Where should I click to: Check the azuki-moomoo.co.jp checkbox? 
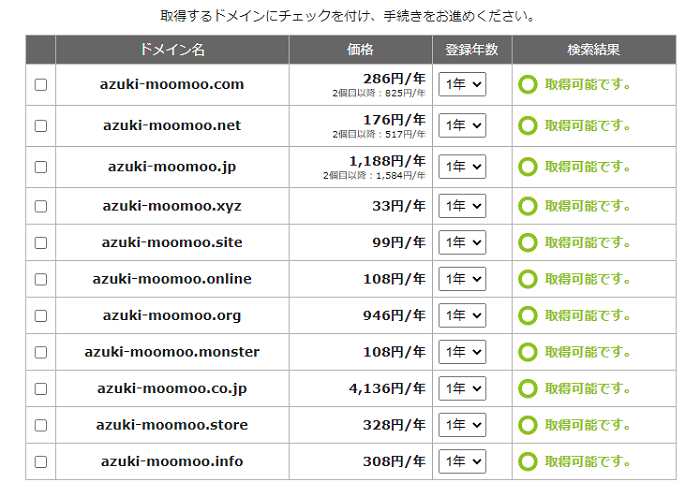(41, 388)
